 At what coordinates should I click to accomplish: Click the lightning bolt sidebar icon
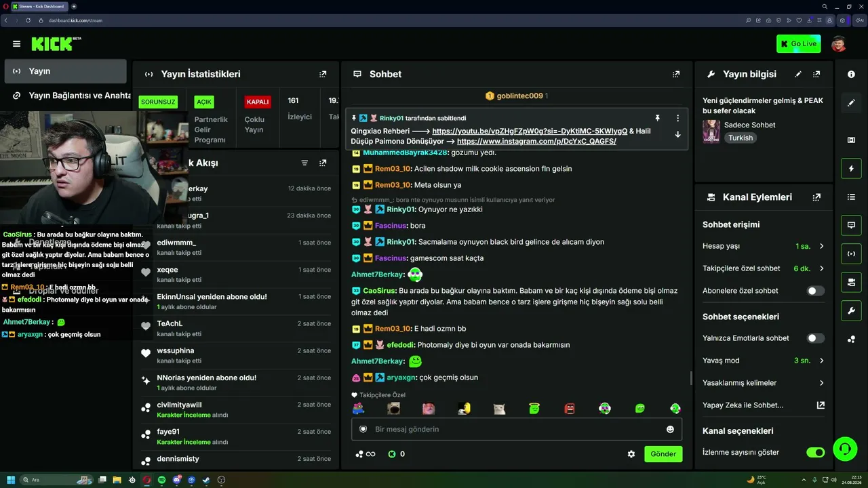click(851, 169)
